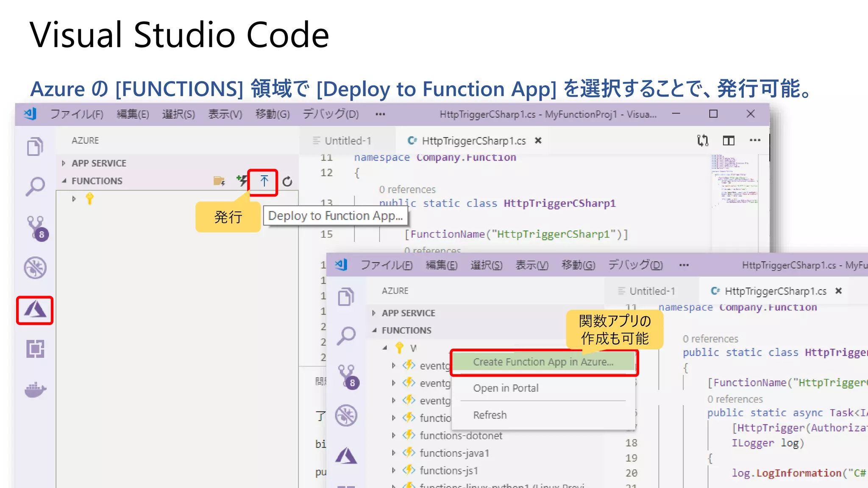Image resolution: width=868 pixels, height=488 pixels.
Task: Open デバッグ(D) menu in back window
Action: coord(331,114)
